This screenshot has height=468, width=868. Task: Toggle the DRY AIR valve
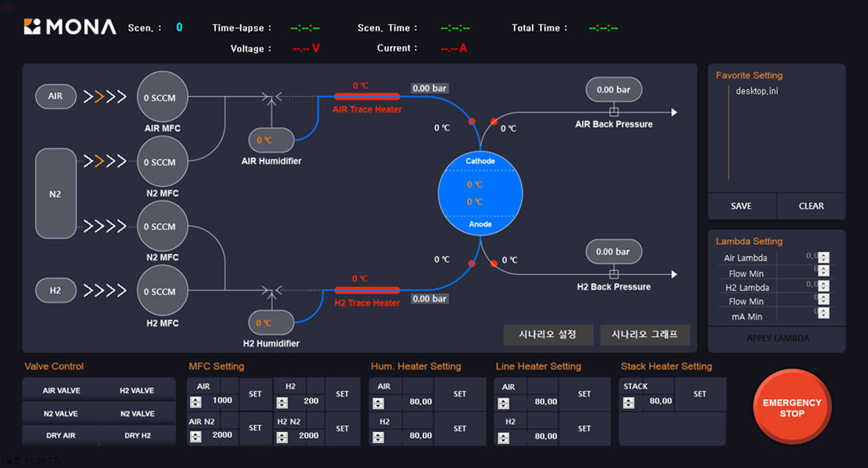click(61, 435)
